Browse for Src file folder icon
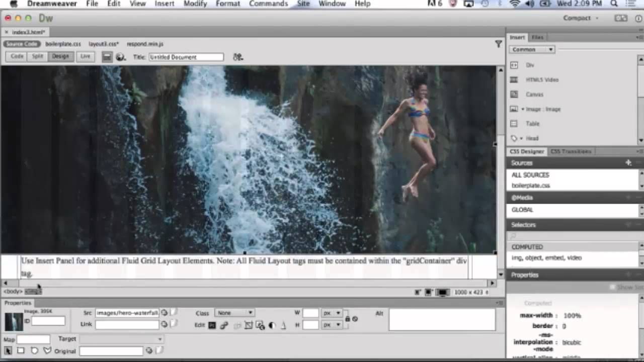The image size is (644, 362). 173,313
